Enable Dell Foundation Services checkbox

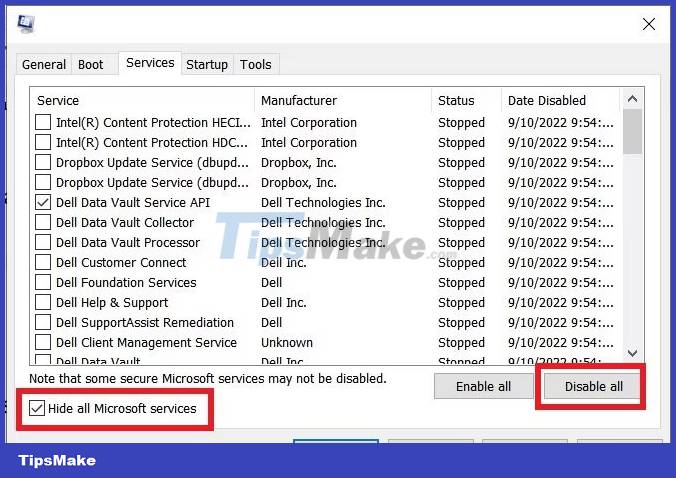43,282
